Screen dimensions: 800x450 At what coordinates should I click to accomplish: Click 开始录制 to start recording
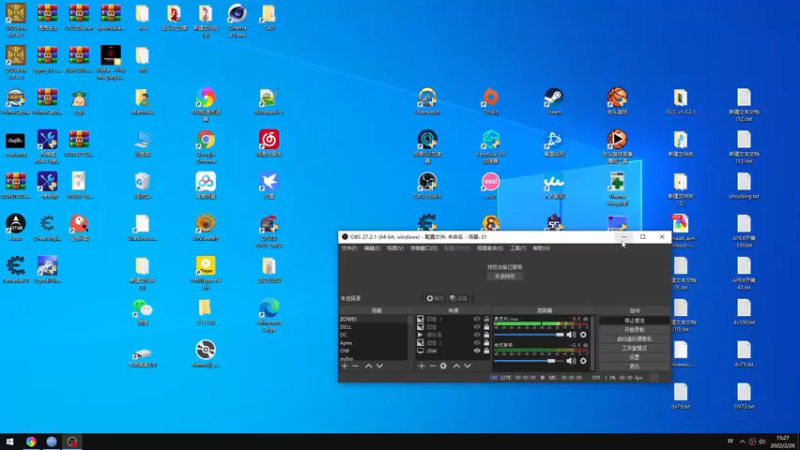pos(634,330)
